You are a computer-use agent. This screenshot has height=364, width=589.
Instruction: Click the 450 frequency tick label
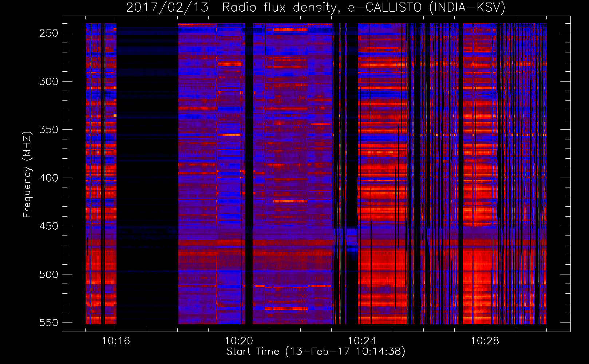49,226
